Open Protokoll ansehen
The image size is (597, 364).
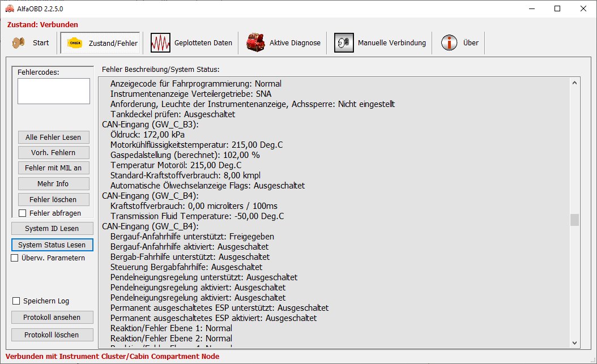pos(52,318)
